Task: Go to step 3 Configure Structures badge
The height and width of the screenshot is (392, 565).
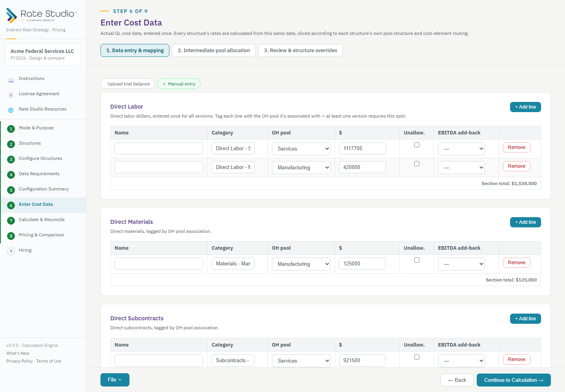Action: [11, 160]
